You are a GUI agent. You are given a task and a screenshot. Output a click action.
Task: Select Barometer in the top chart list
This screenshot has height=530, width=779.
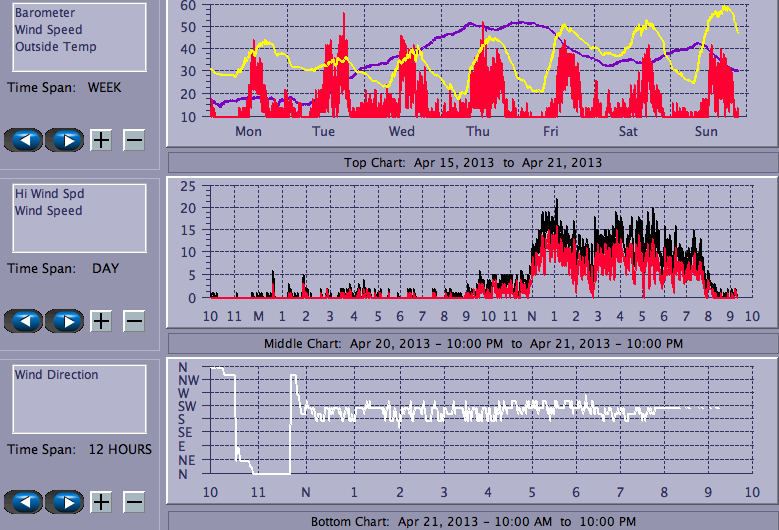pyautogui.click(x=43, y=13)
